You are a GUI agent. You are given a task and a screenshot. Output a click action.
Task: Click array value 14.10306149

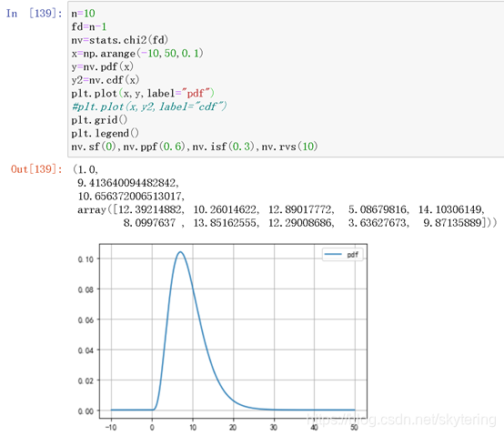pos(451,209)
